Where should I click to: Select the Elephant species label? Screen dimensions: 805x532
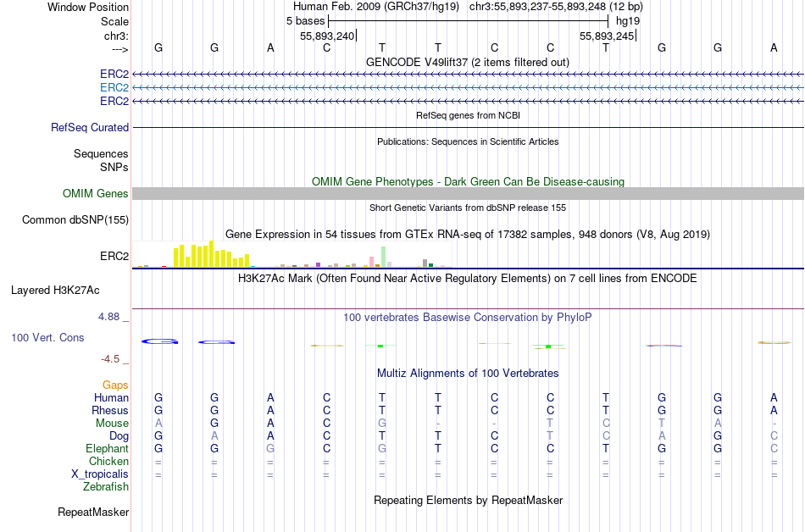click(x=107, y=448)
